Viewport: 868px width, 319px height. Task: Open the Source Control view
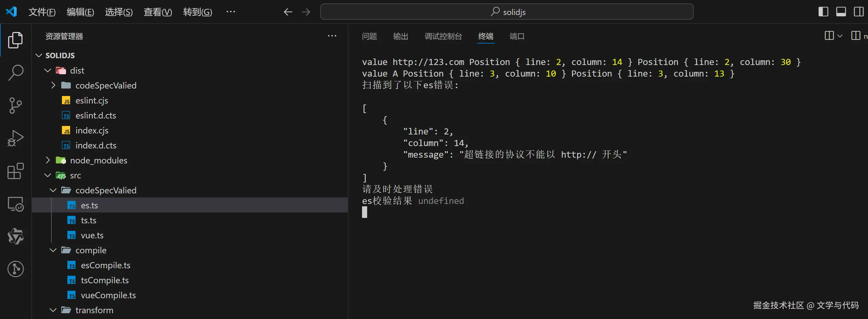click(16, 105)
